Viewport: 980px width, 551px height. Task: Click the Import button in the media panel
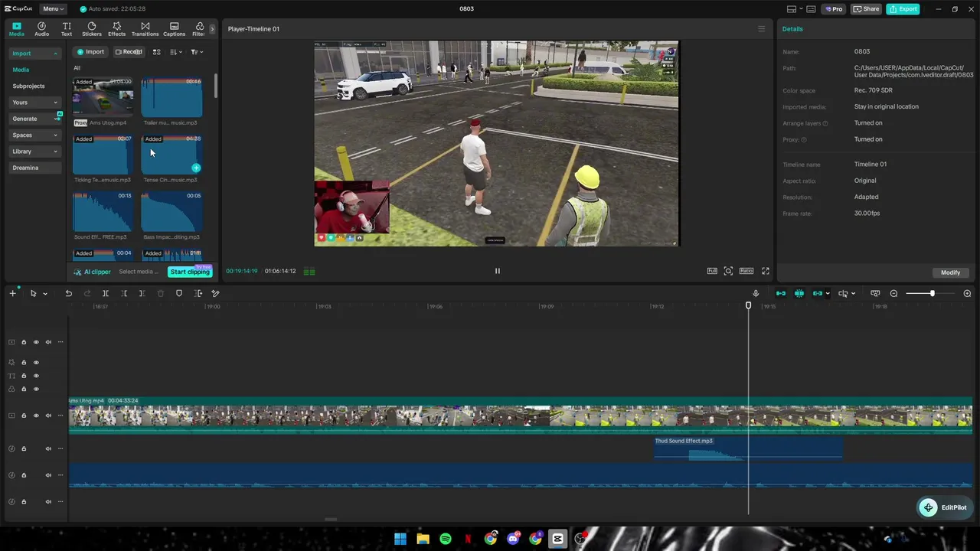click(90, 52)
